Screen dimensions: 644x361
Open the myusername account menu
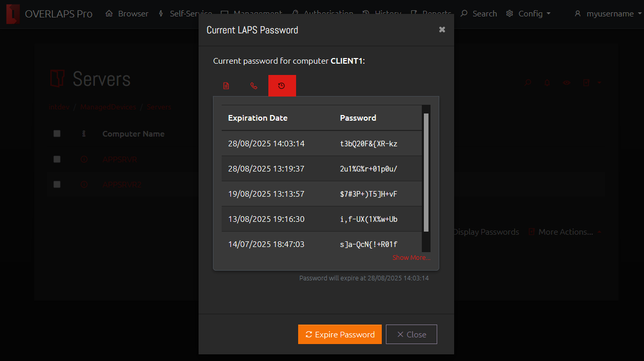[x=608, y=14]
